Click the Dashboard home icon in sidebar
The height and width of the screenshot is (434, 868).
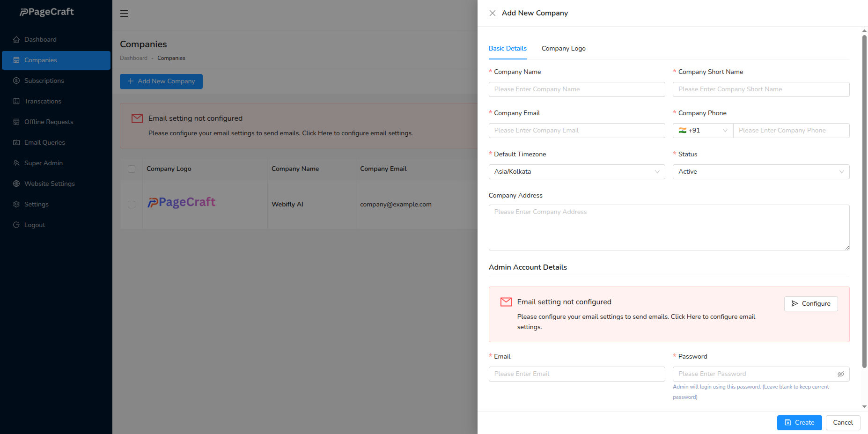pyautogui.click(x=16, y=40)
